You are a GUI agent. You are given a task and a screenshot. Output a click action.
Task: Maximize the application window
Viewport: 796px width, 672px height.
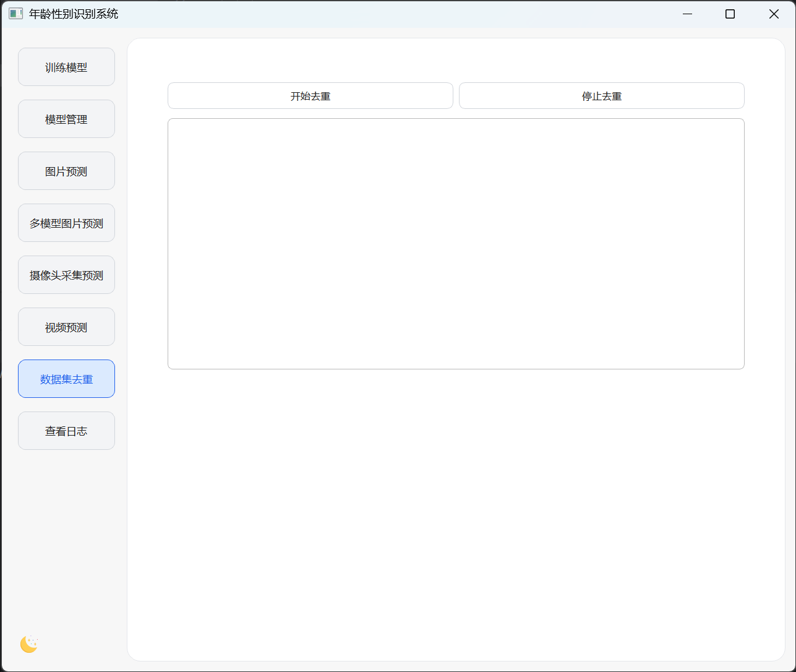tap(730, 14)
